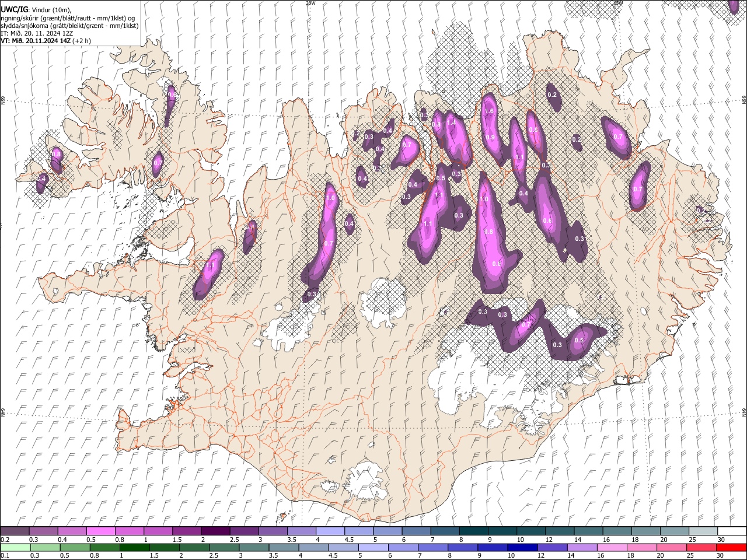Click the 'VT: Mið. 20.11.2024 14Z (+2 h)' line
Image resolution: width=747 pixels, height=560 pixels.
click(x=46, y=41)
